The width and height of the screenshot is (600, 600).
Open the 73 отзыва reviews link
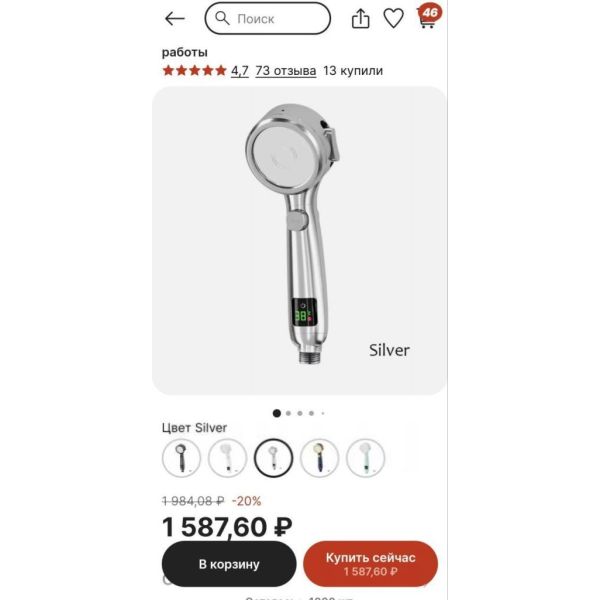pos(285,71)
